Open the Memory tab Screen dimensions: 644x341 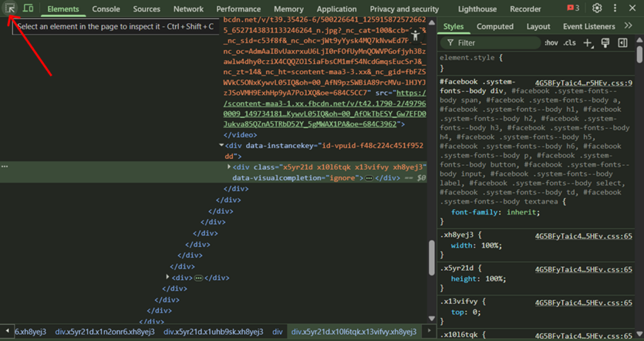pyautogui.click(x=289, y=9)
